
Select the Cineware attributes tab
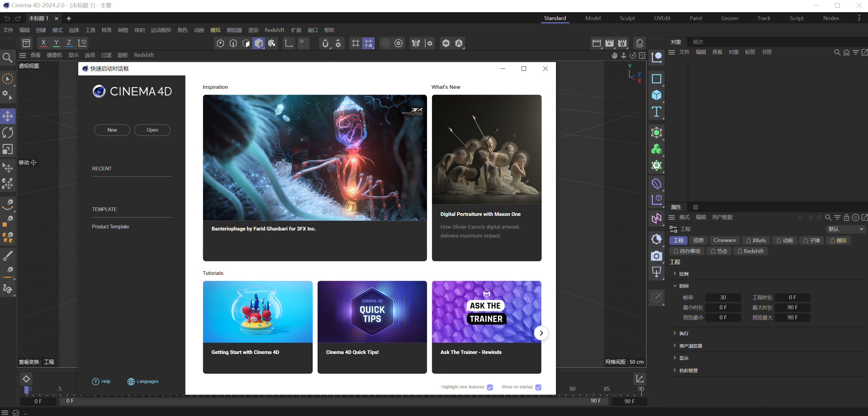click(x=725, y=240)
